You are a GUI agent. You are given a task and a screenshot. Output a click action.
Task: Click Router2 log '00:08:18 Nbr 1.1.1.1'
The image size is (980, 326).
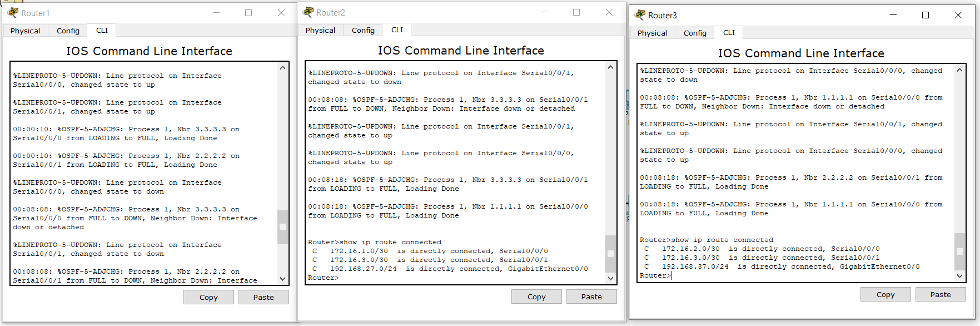[448, 211]
